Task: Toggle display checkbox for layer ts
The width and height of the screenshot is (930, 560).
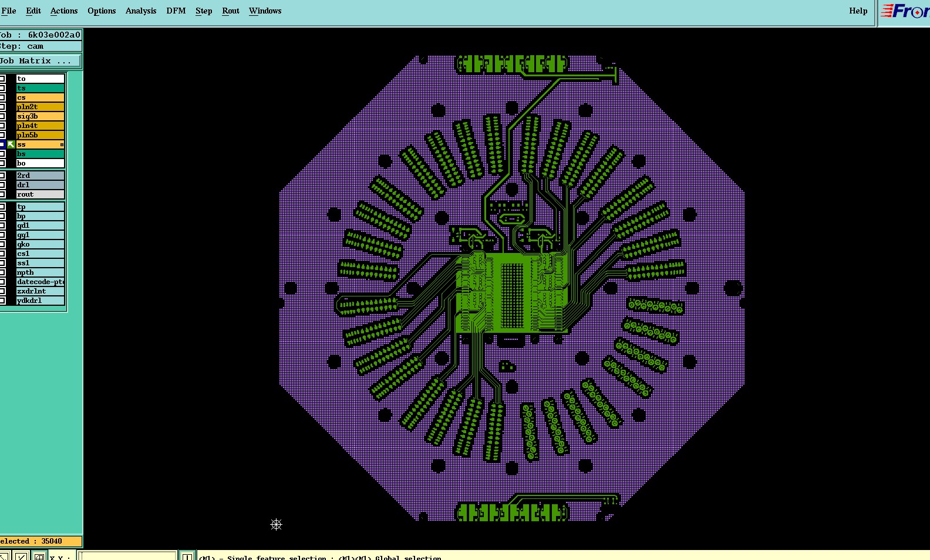Action: [2, 88]
